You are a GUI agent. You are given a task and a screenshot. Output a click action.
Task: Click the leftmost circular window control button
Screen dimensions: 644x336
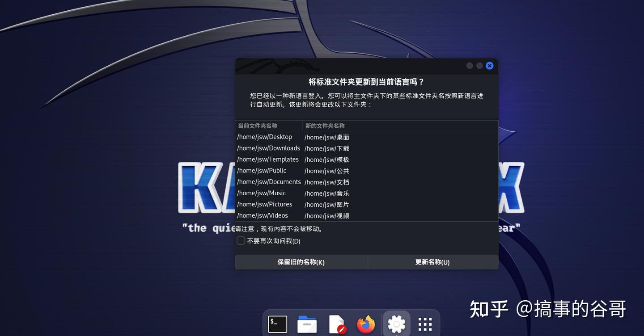point(470,65)
